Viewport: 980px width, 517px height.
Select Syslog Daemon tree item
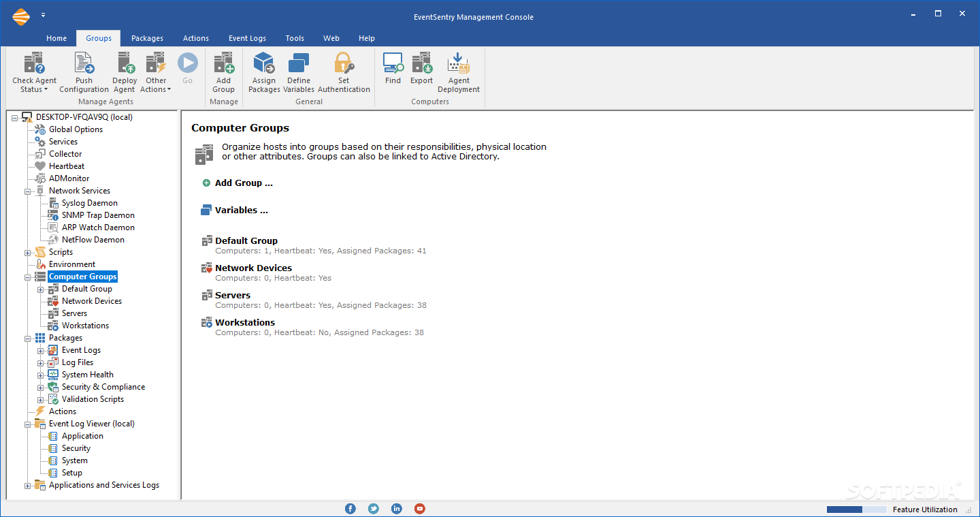(x=90, y=203)
